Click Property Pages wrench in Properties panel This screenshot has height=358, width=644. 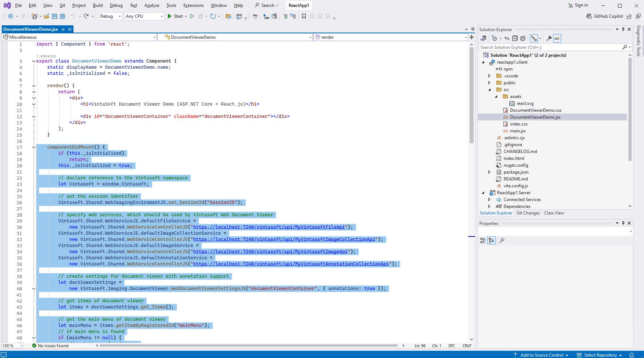[502, 240]
